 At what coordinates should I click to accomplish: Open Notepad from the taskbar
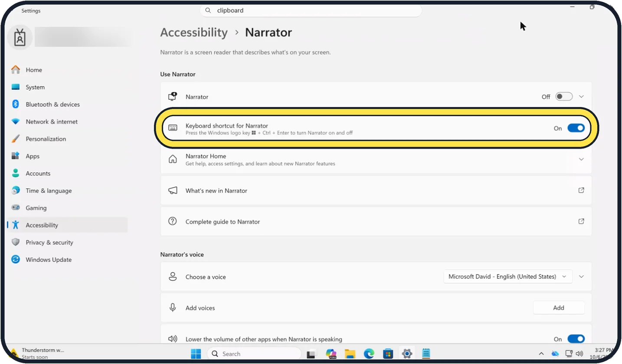tap(426, 354)
